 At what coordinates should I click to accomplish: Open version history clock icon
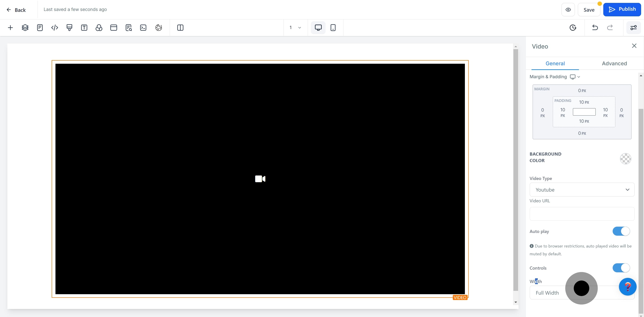573,27
